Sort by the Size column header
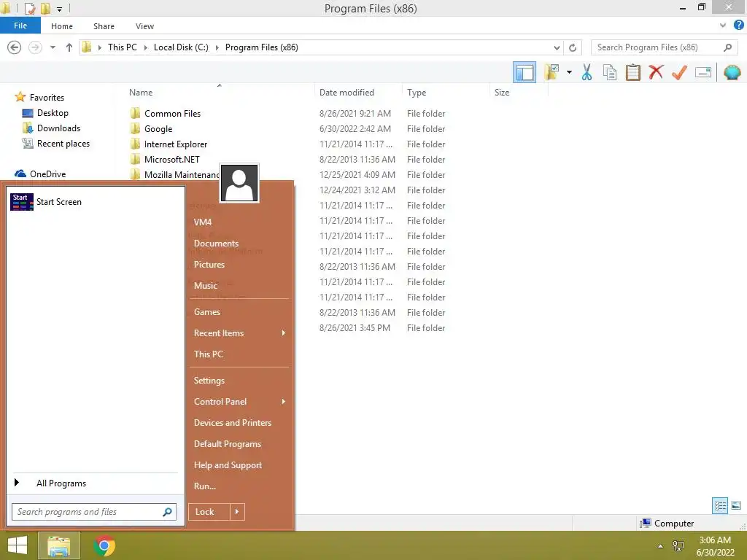Screen dimensions: 747x560 (x=502, y=93)
